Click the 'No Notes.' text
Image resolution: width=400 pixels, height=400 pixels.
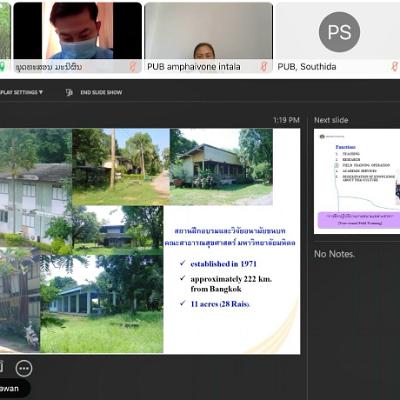334,254
